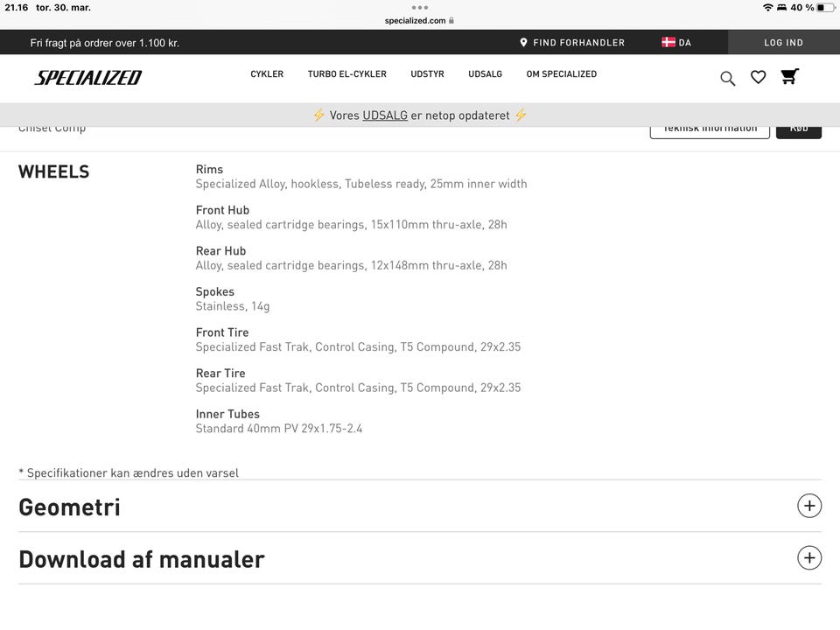Tap the Wi-Fi status icon
The height and width of the screenshot is (630, 840).
767,8
